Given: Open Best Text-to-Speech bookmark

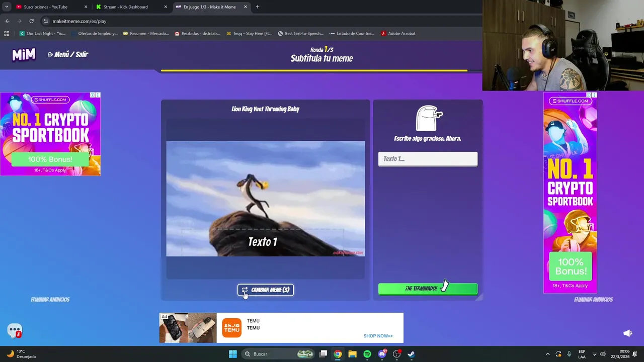Looking at the screenshot, I should tap(301, 34).
